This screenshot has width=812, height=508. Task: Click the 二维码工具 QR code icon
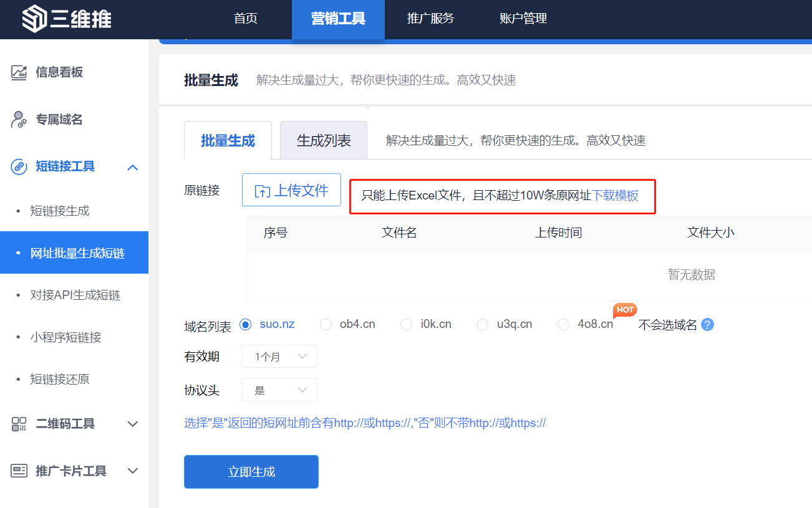coord(19,424)
